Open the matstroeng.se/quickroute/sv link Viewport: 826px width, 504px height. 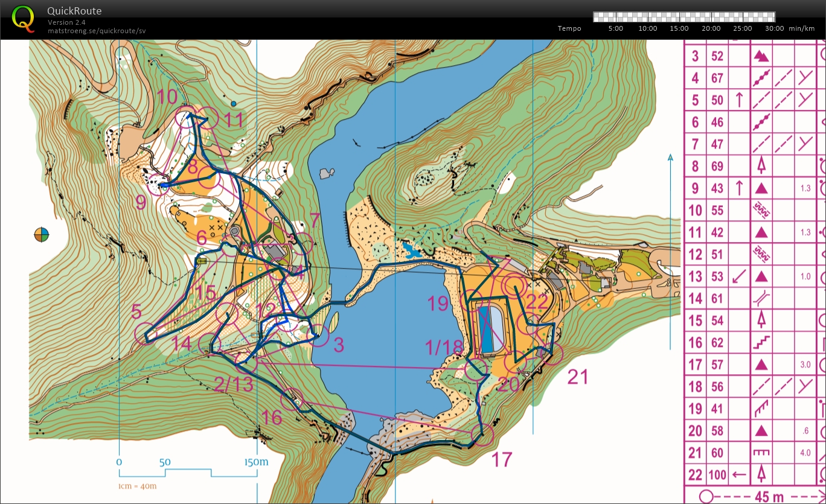(x=97, y=30)
